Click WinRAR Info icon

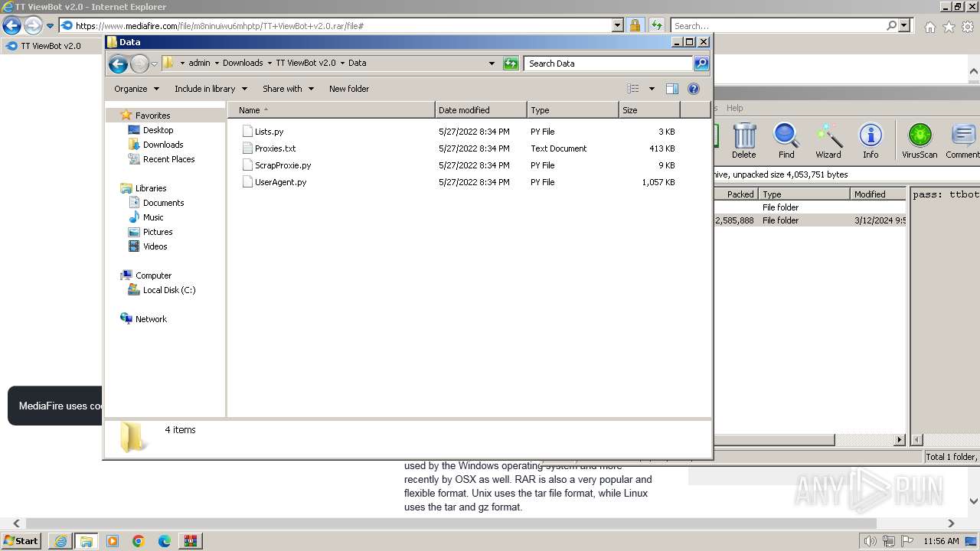pyautogui.click(x=871, y=141)
